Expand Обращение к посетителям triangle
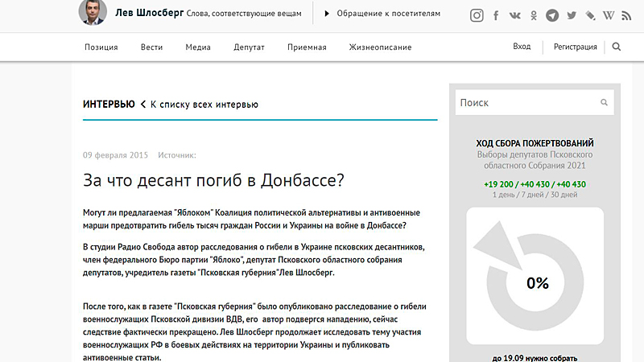Screen dimensions: 644x362 point(327,14)
